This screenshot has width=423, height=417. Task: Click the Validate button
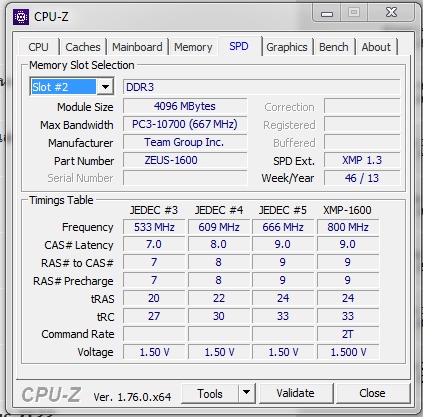[x=295, y=393]
